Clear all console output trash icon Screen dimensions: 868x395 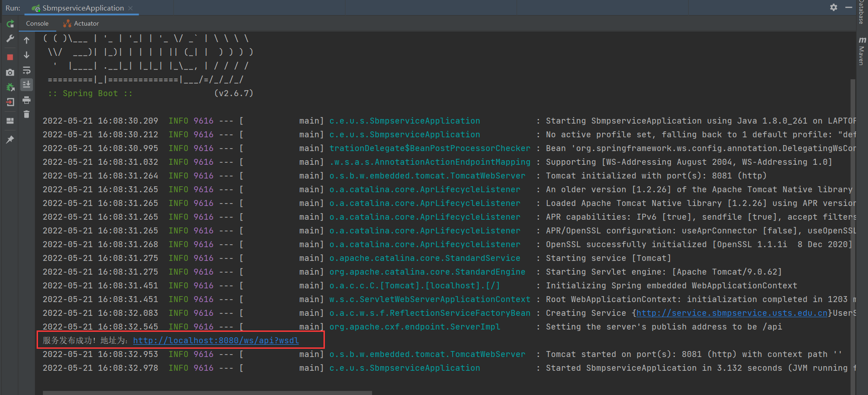coord(27,114)
